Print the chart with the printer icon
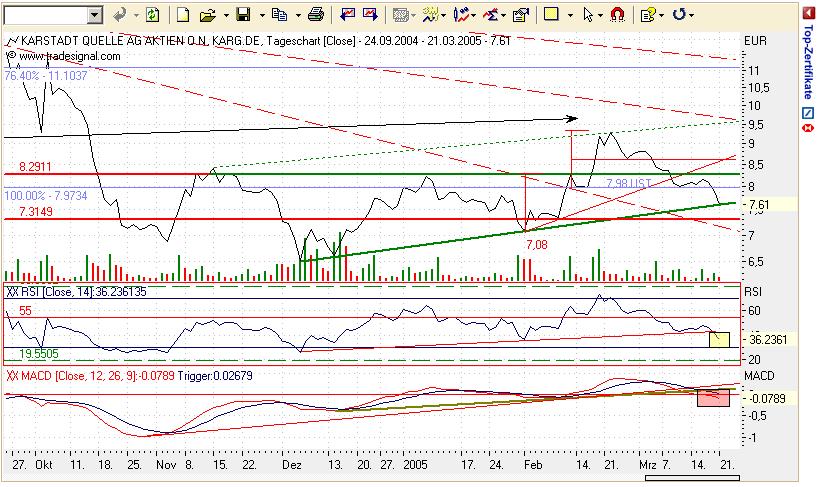The width and height of the screenshot is (821, 487). pos(316,15)
